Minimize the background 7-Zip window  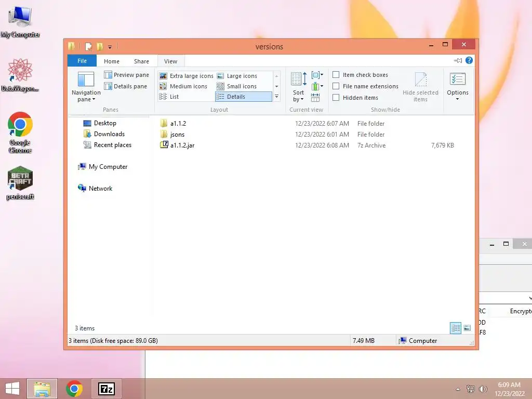[x=492, y=244]
